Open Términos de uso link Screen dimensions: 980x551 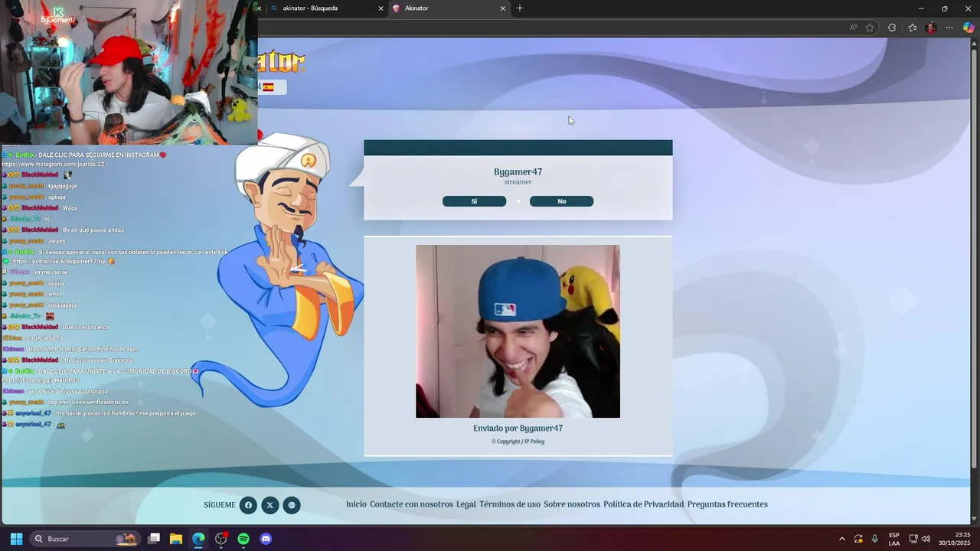point(510,504)
